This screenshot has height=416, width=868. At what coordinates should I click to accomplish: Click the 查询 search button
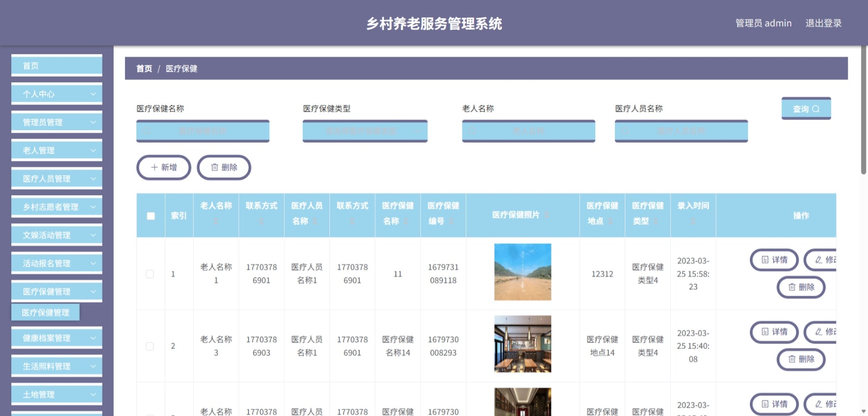pyautogui.click(x=806, y=108)
